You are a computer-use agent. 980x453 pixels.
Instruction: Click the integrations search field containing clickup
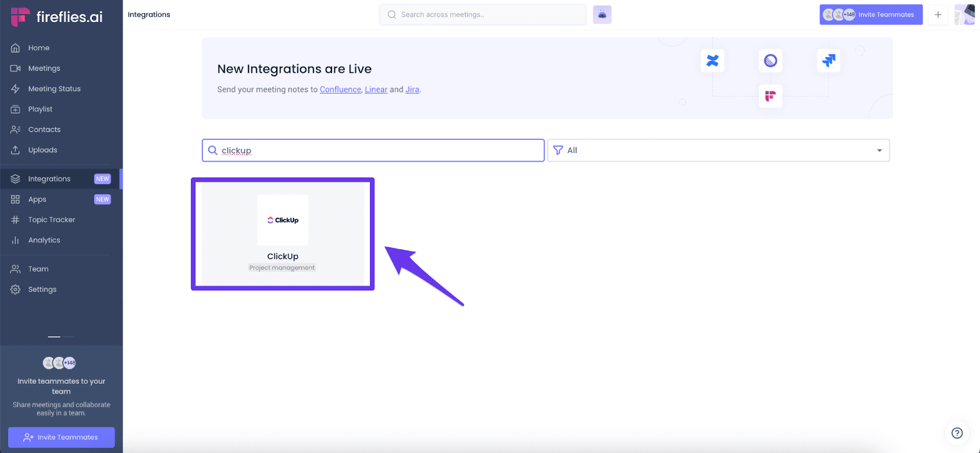coord(373,150)
